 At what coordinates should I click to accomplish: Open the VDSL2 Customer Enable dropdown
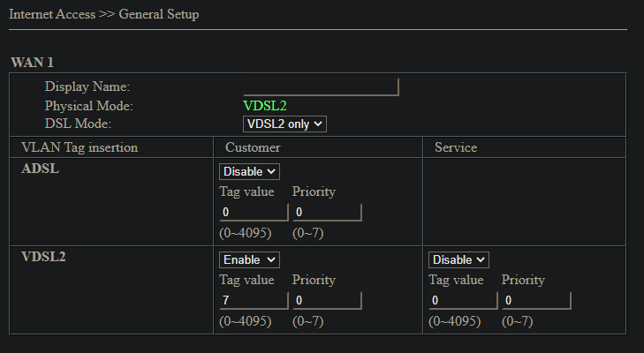point(249,259)
